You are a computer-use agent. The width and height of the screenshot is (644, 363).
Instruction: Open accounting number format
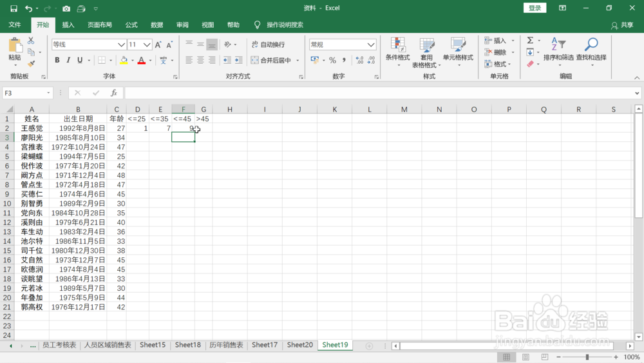pos(315,61)
